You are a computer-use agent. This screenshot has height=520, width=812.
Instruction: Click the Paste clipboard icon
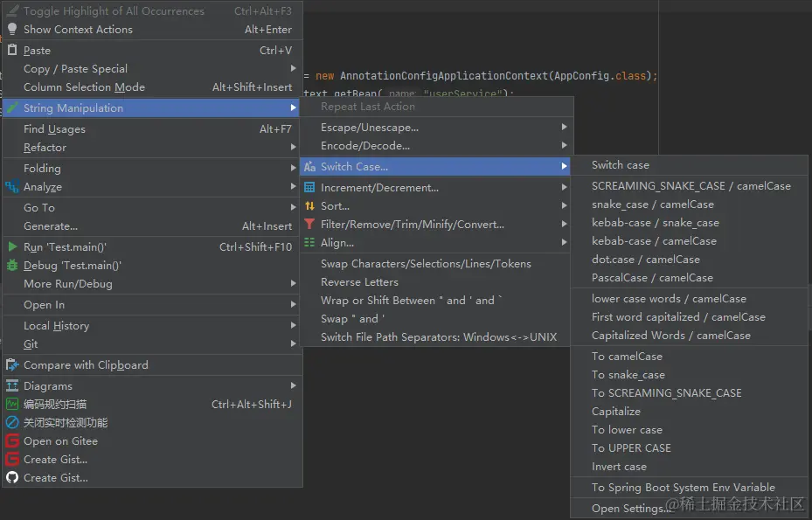(x=12, y=51)
